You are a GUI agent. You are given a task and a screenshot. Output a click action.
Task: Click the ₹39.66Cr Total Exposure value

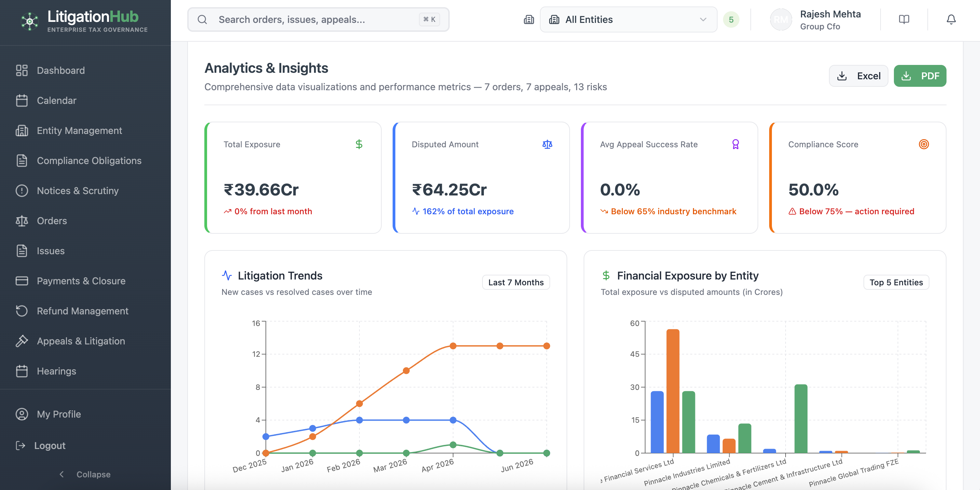(x=261, y=189)
